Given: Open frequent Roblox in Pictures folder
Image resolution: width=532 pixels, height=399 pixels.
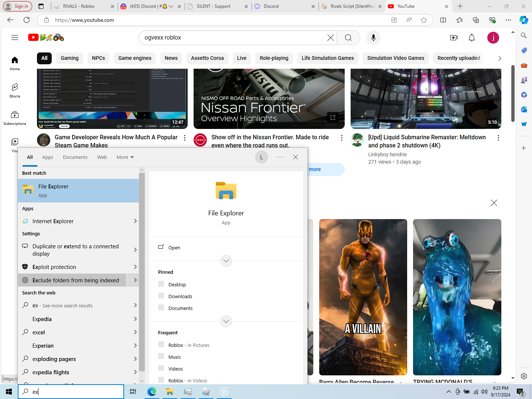Looking at the screenshot, I should point(189,345).
